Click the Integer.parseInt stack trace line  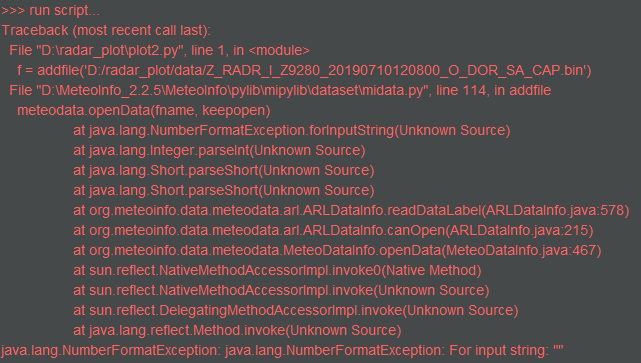[x=220, y=150]
